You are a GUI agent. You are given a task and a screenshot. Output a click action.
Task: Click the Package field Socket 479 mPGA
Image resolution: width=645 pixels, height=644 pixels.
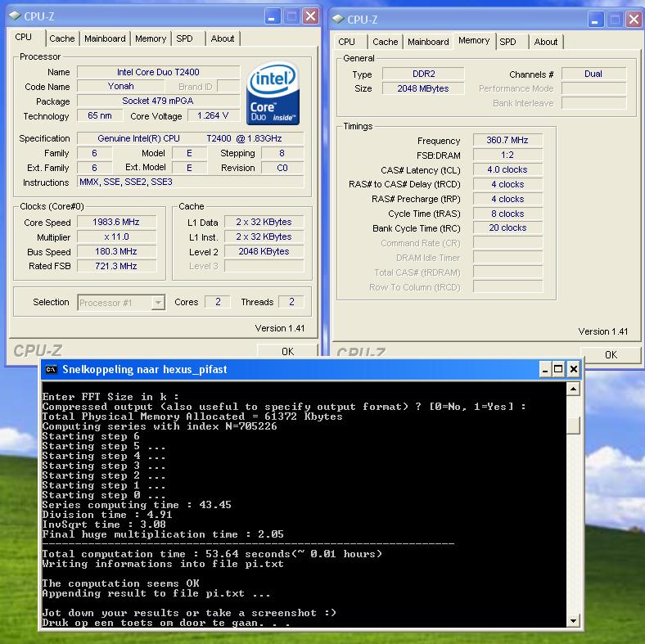pos(158,101)
